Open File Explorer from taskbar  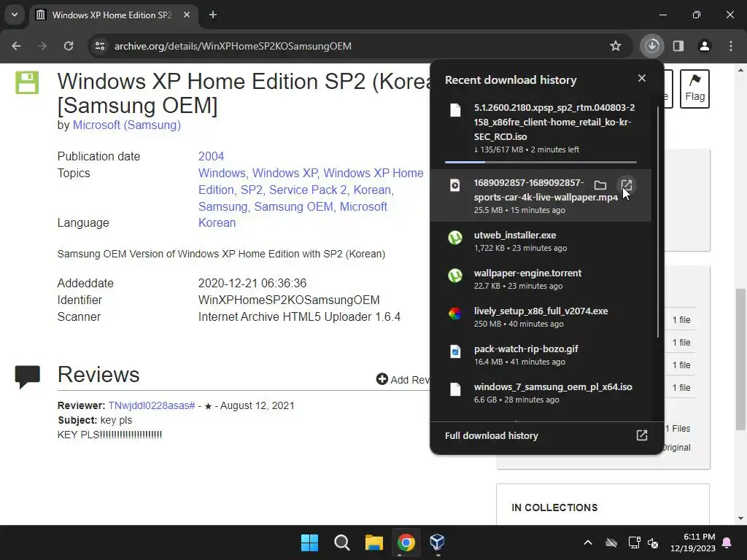(374, 542)
